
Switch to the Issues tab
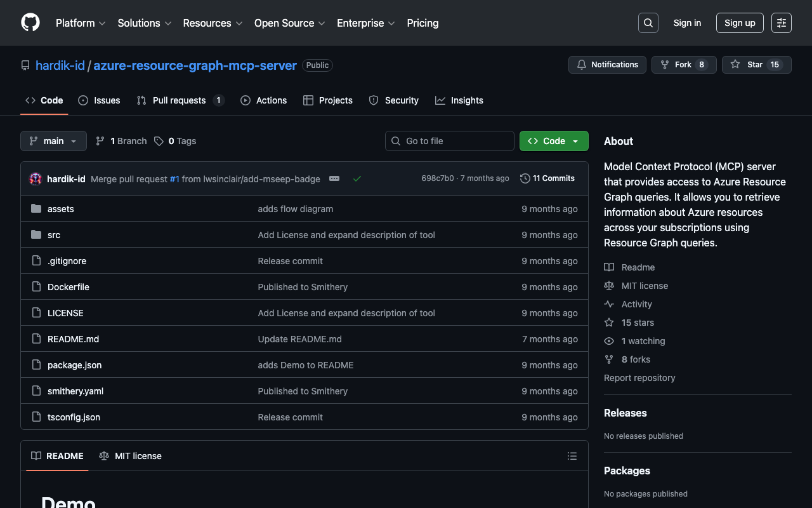click(100, 100)
